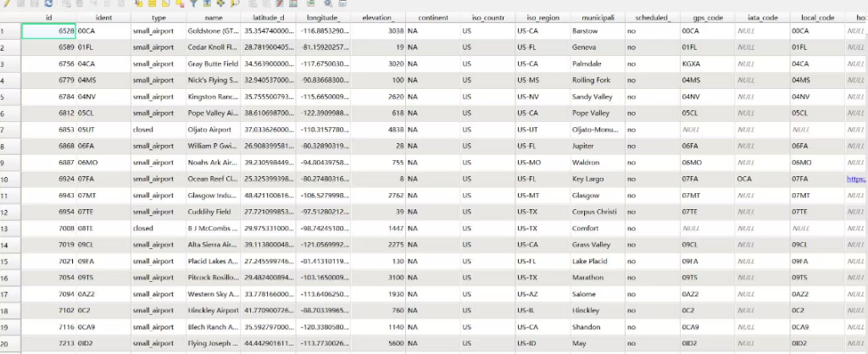The width and height of the screenshot is (868, 354).
Task: Open the filter funnel icon
Action: [193, 3]
